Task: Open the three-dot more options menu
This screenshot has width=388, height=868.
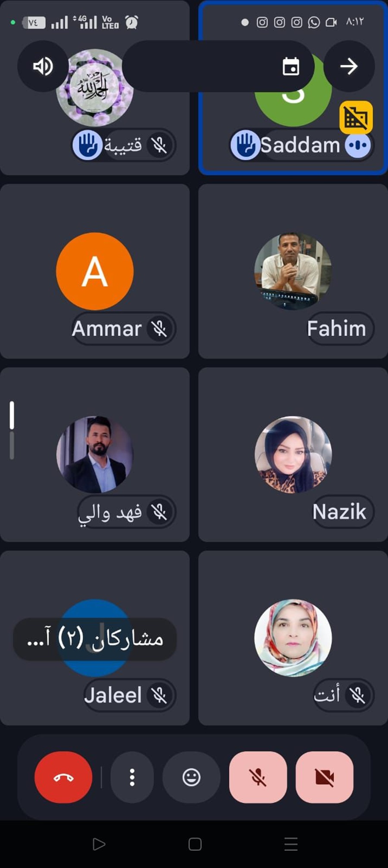Action: [132, 777]
